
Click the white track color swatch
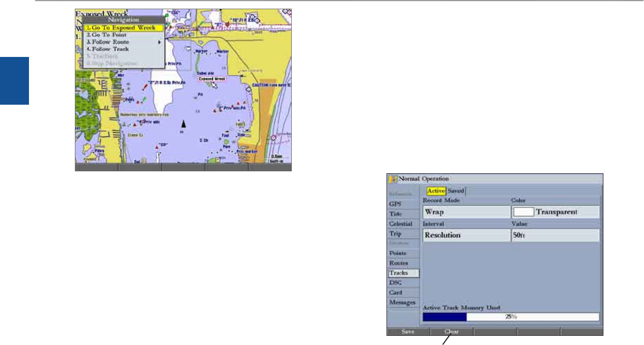(523, 212)
